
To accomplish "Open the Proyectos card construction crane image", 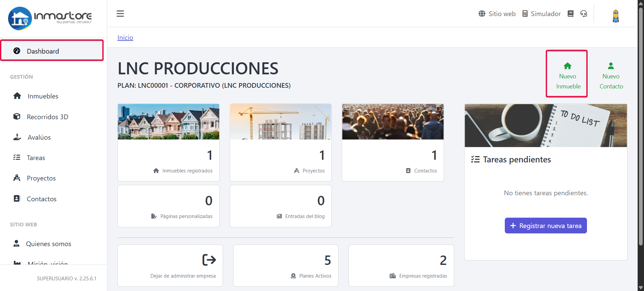I will click(x=281, y=122).
